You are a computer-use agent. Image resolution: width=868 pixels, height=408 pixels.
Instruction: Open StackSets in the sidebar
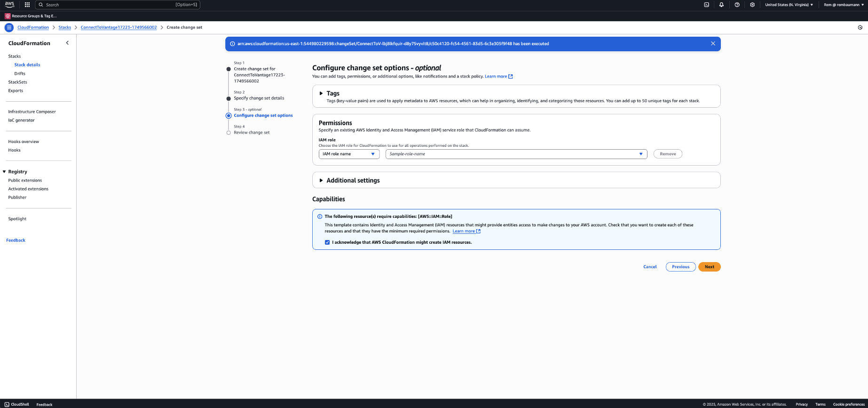(x=17, y=82)
